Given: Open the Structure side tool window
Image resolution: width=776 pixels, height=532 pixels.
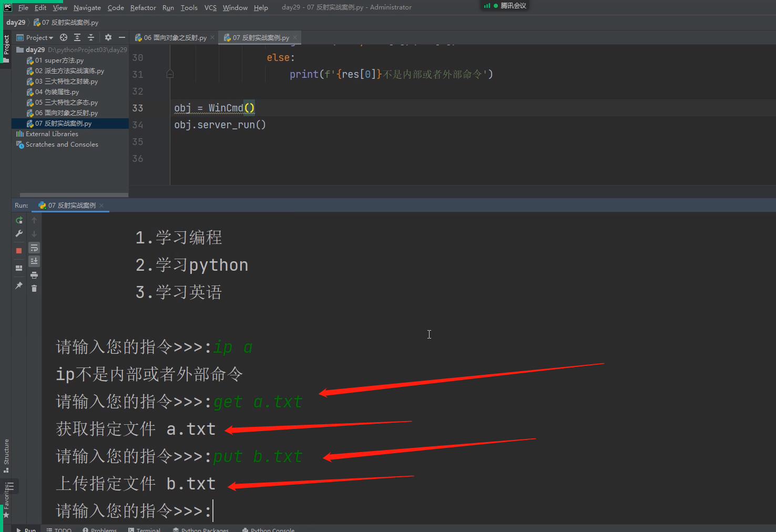Looking at the screenshot, I should [6, 455].
